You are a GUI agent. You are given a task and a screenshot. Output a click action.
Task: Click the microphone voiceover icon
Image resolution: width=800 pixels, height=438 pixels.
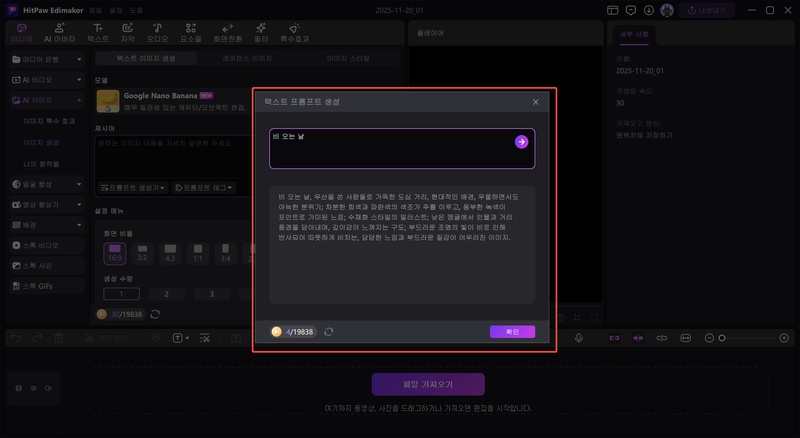point(579,338)
